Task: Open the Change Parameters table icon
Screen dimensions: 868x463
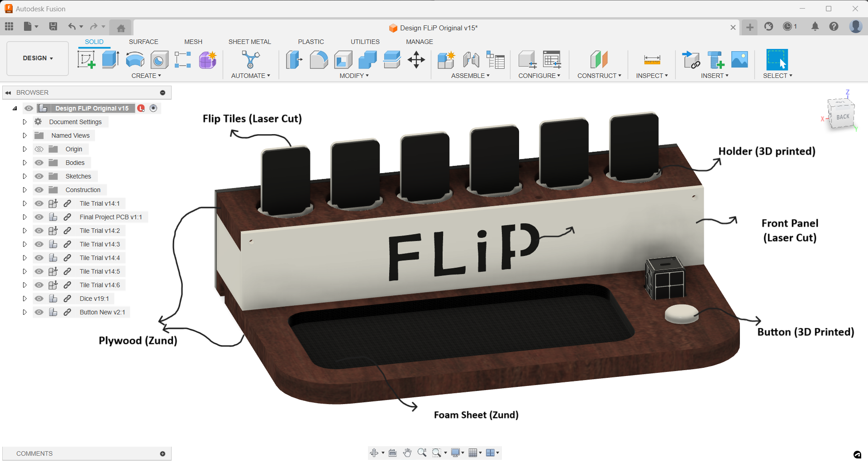Action: (552, 60)
